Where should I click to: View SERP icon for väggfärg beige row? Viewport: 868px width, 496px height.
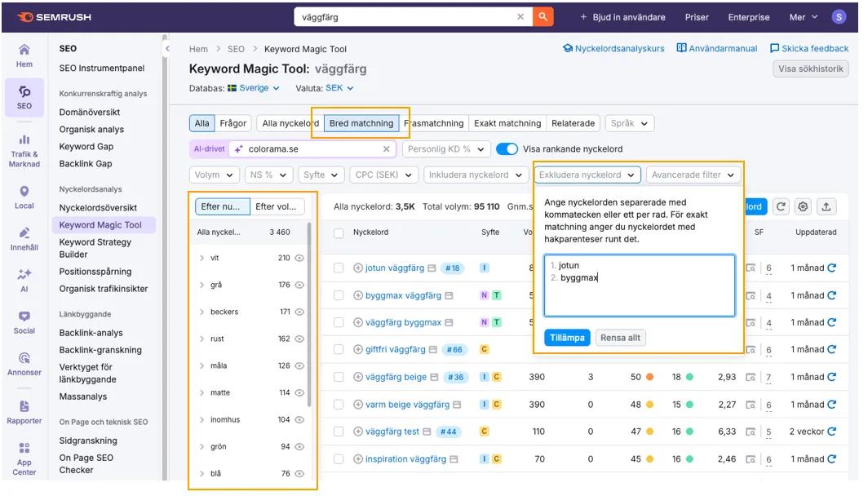751,377
